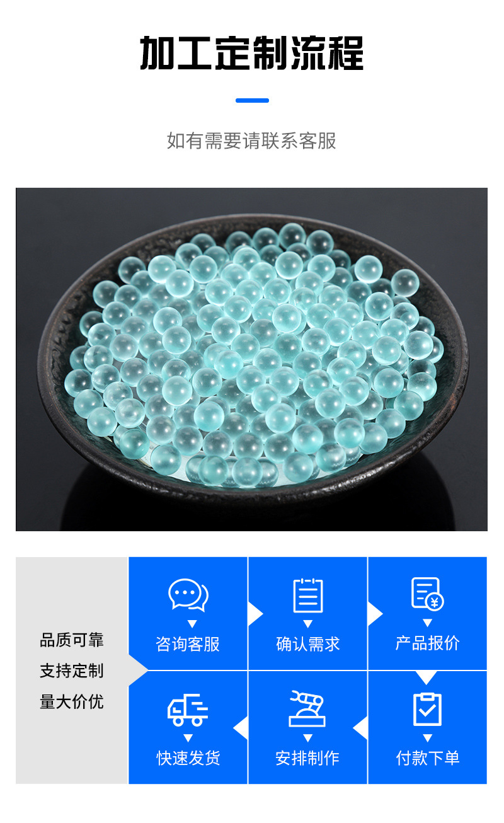This screenshot has width=504, height=823.
Task: Click the robotic arm production icon
Action: [x=308, y=709]
